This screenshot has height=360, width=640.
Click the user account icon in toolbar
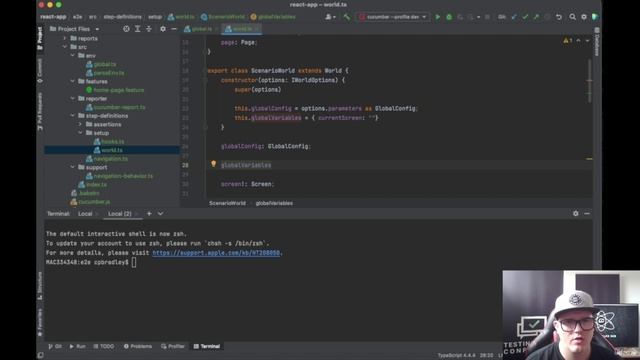click(x=330, y=17)
